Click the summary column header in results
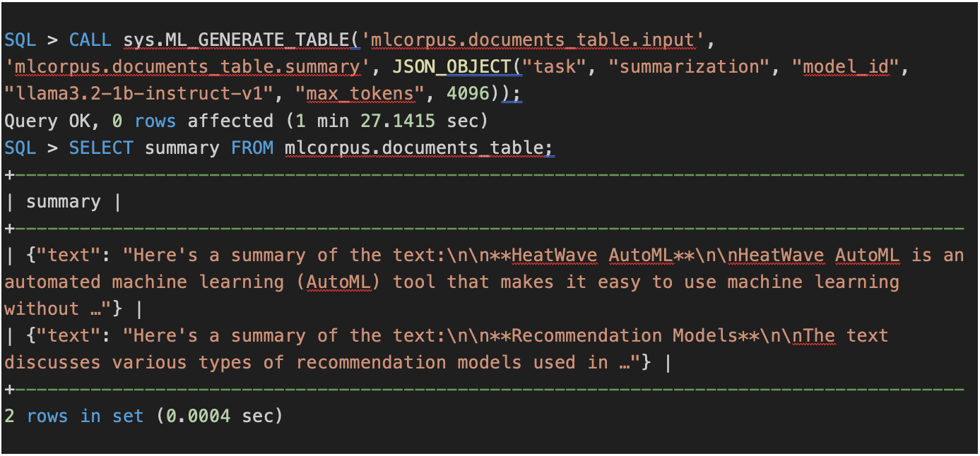Image resolution: width=980 pixels, height=456 pixels. point(62,201)
